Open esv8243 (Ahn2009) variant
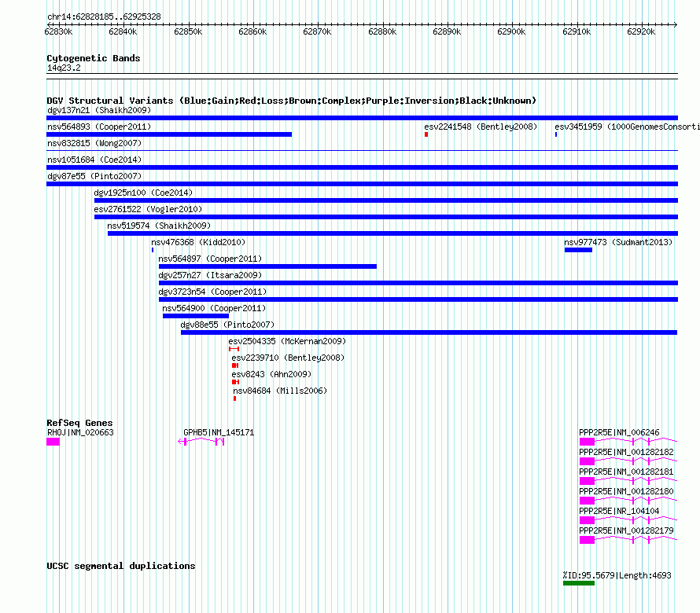This screenshot has height=613, width=700. pos(271,374)
